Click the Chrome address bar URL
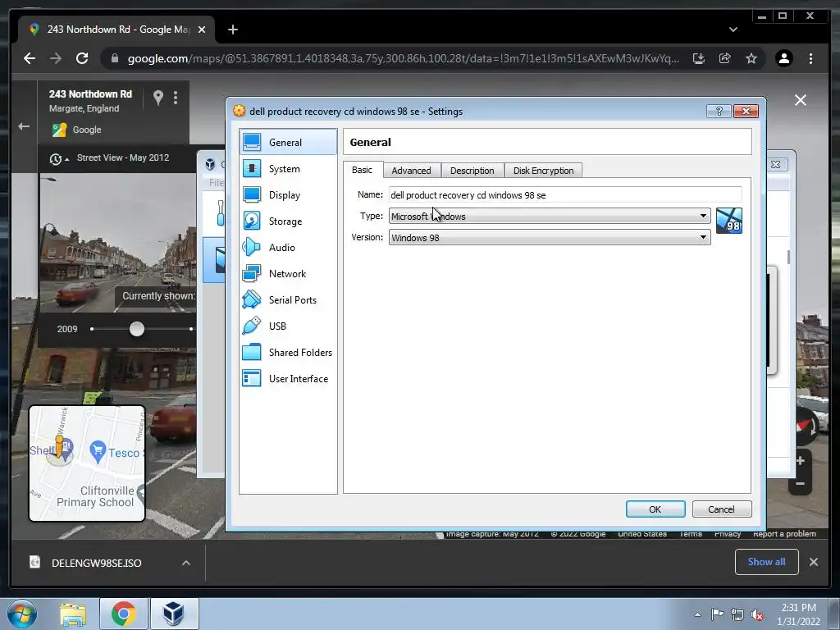The width and height of the screenshot is (840, 630). (x=403, y=58)
